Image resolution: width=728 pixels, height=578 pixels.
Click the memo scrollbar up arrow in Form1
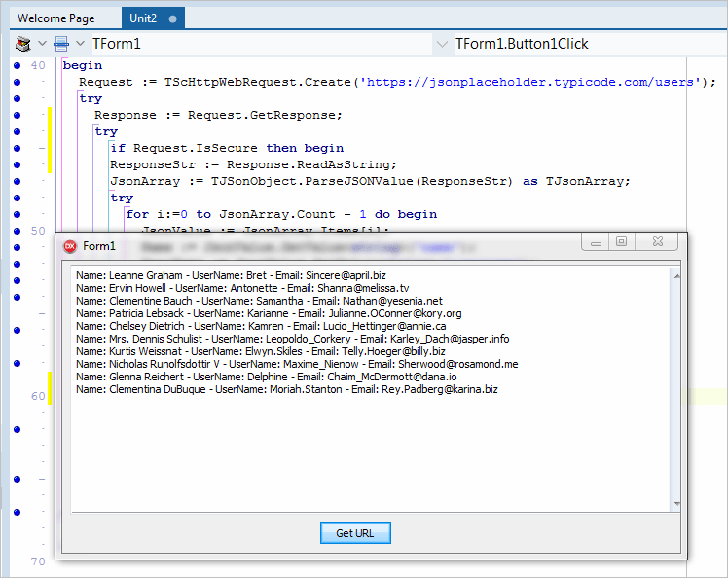tap(677, 276)
